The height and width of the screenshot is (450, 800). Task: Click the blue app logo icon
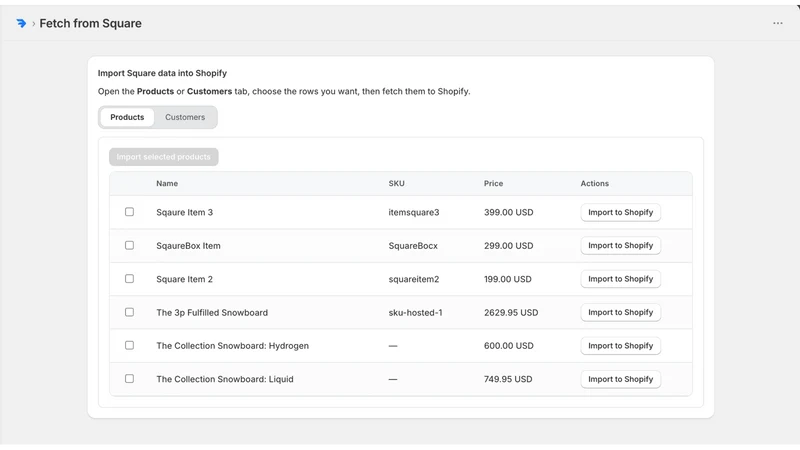point(21,23)
